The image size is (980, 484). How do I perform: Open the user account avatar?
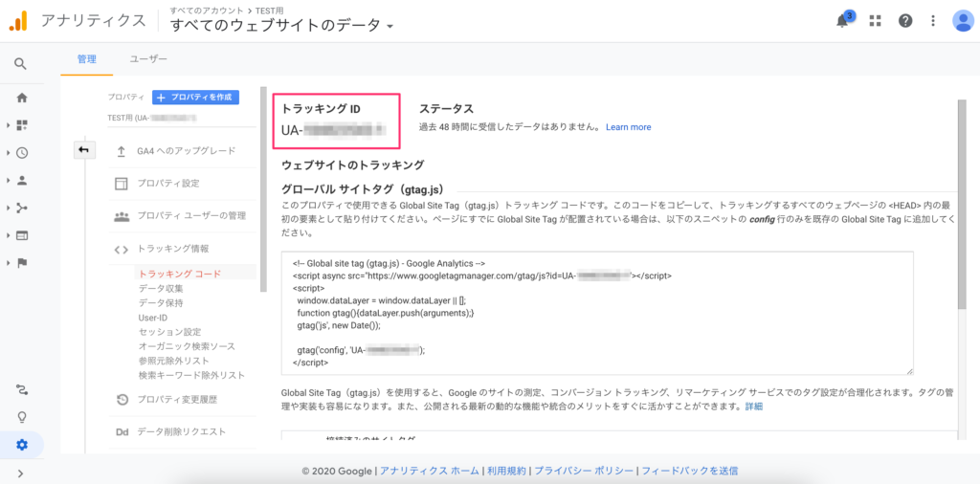tap(963, 21)
